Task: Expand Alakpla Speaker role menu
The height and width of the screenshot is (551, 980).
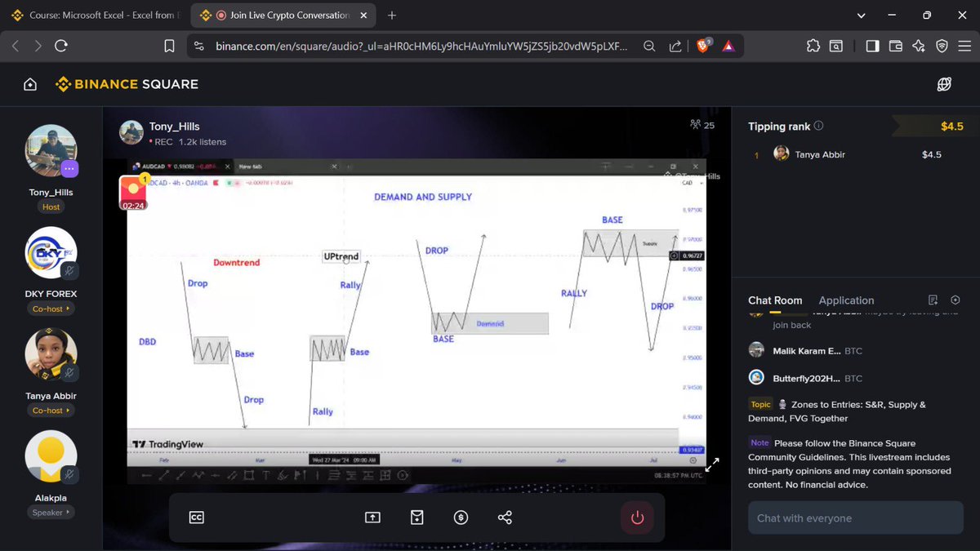Action: point(51,513)
